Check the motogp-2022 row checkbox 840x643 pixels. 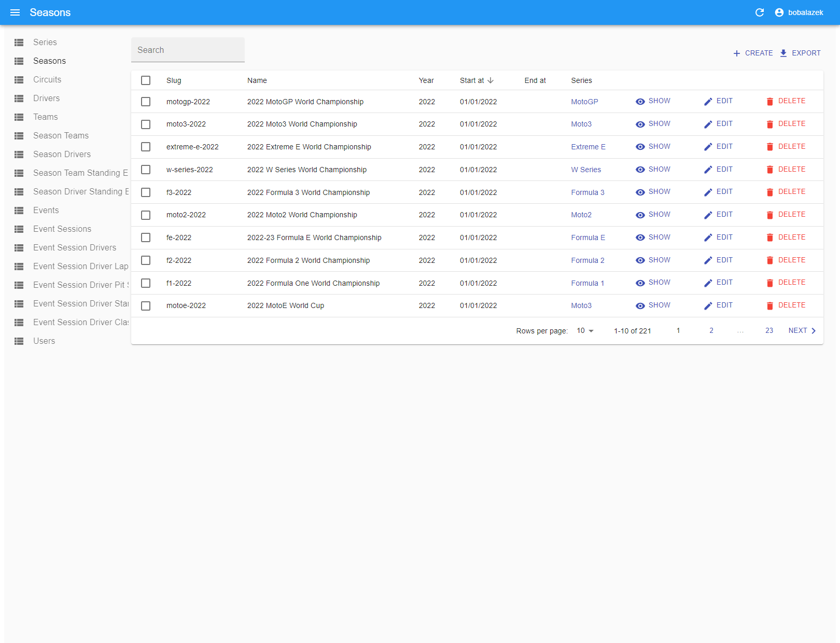(146, 102)
